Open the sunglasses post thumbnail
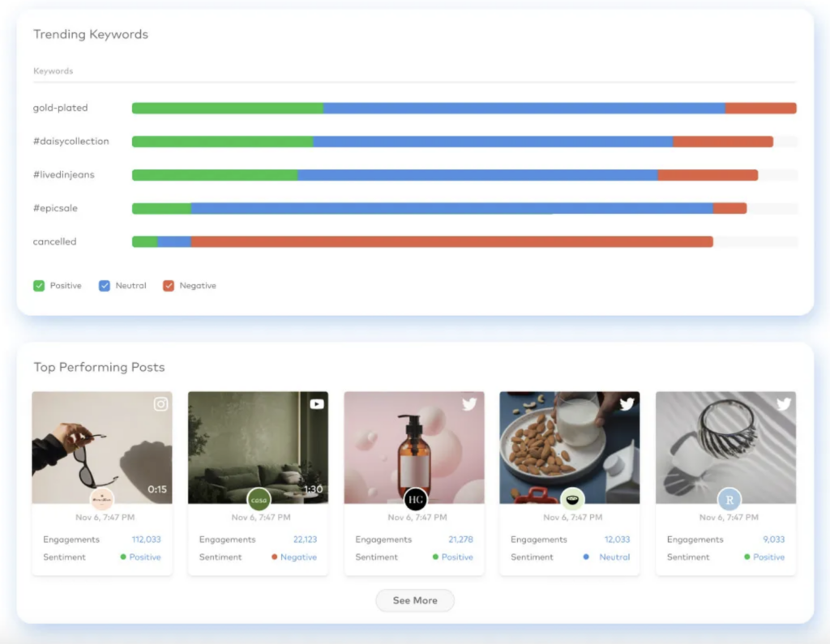Image resolution: width=830 pixels, height=644 pixels. pos(102,448)
